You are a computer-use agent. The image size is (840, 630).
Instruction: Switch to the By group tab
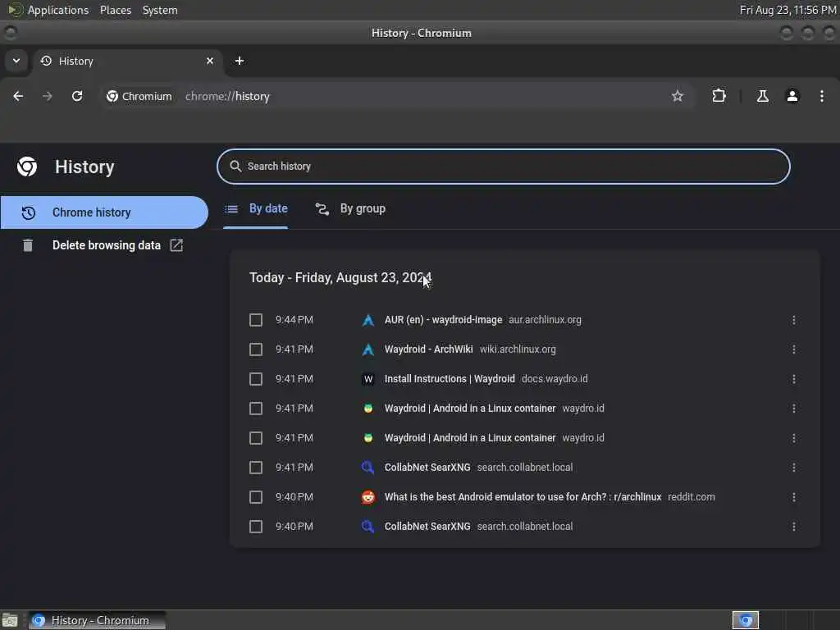coord(350,209)
